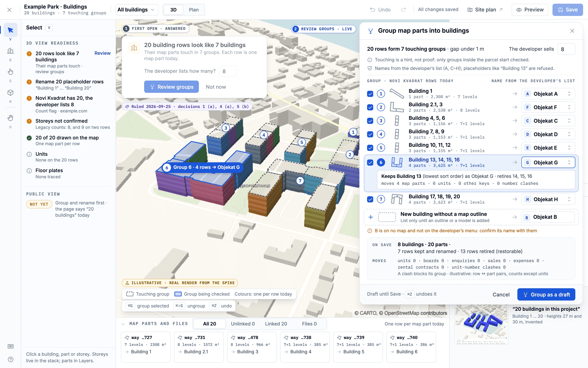Viewport: 588px width, 368px height.
Task: Uncheck group 2 Building 2.1, 3 checkbox
Action: (x=370, y=107)
